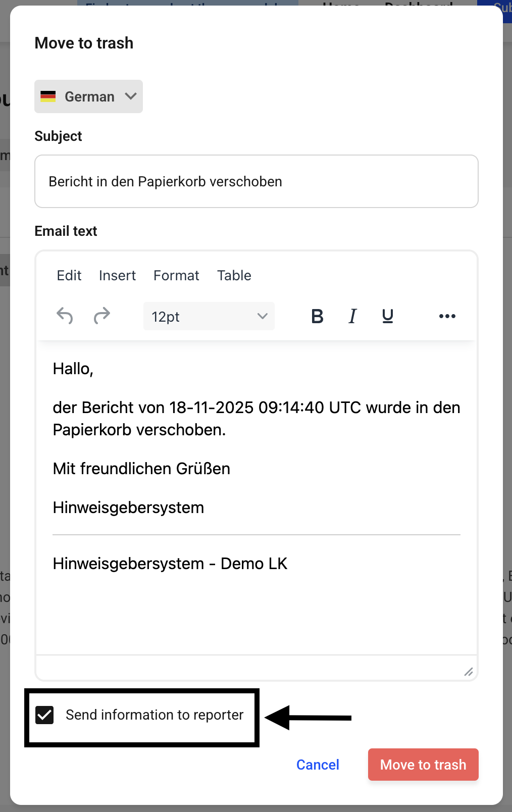Click into the Subject input field

click(x=257, y=182)
